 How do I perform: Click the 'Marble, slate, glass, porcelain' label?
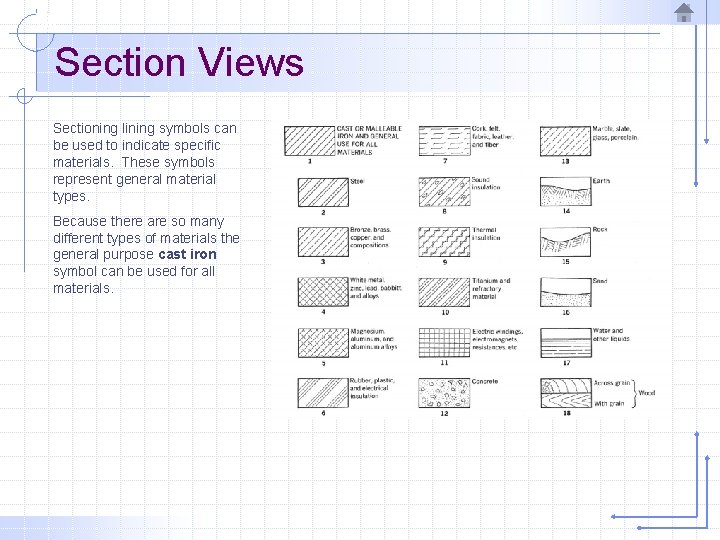pyautogui.click(x=615, y=133)
